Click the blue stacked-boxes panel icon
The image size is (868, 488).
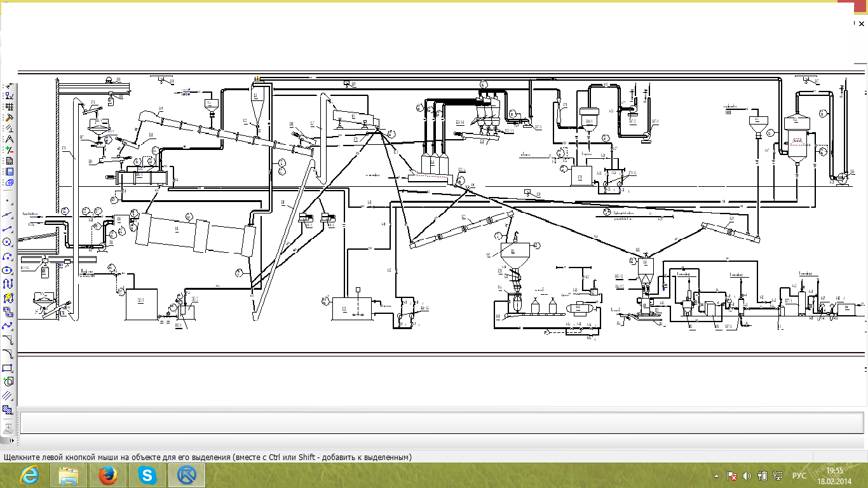click(10, 182)
